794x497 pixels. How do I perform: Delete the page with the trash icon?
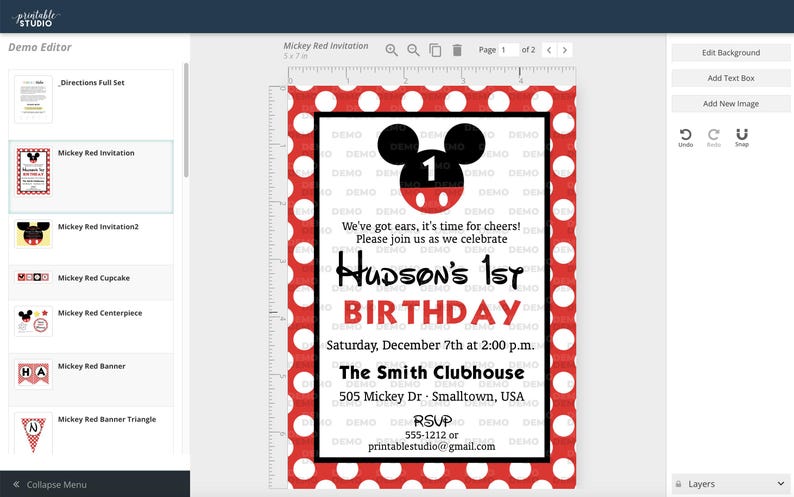pos(457,50)
